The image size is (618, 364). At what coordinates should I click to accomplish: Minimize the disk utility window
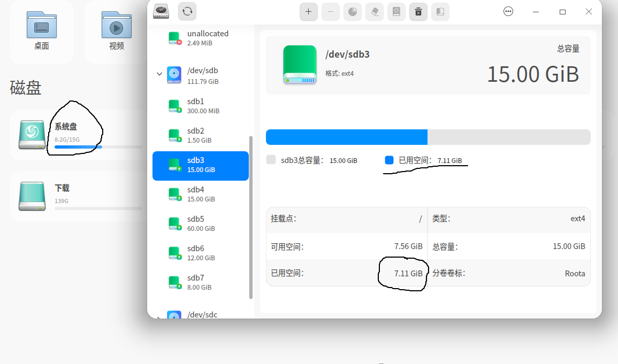click(536, 12)
